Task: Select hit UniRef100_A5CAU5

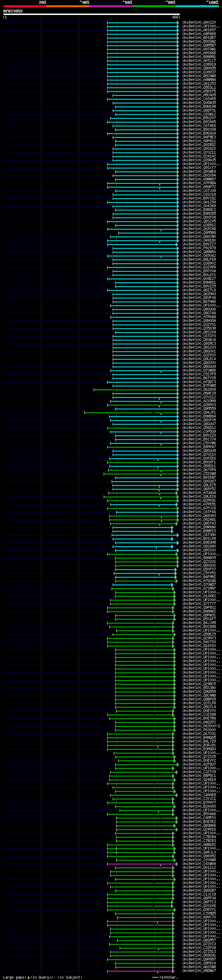Action: (x=199, y=95)
